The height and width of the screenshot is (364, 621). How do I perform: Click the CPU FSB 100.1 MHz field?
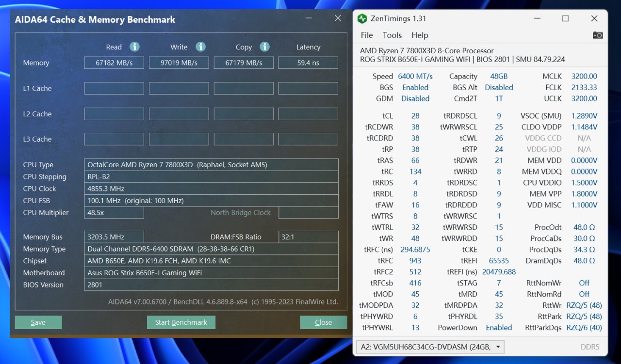211,201
